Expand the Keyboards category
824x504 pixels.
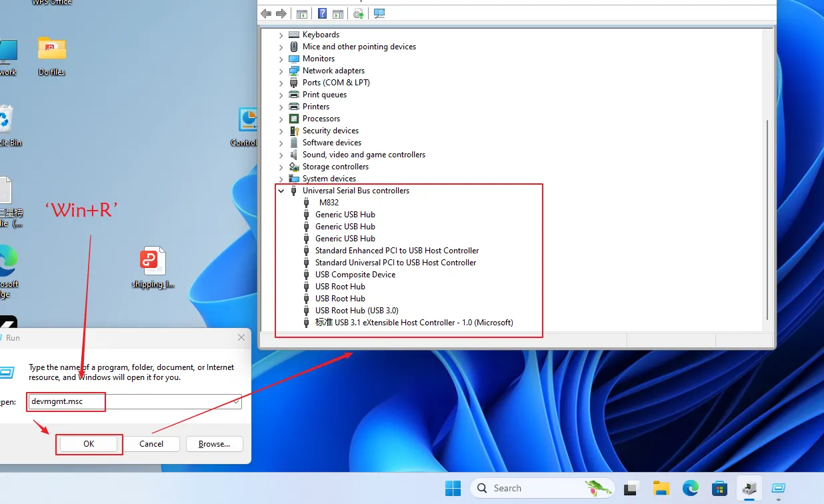(x=281, y=35)
